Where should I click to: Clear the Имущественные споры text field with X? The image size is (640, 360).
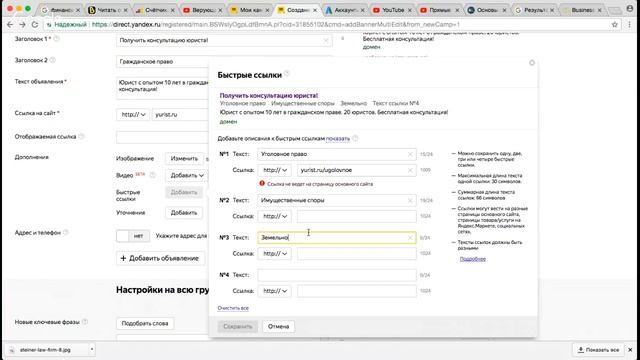point(410,200)
